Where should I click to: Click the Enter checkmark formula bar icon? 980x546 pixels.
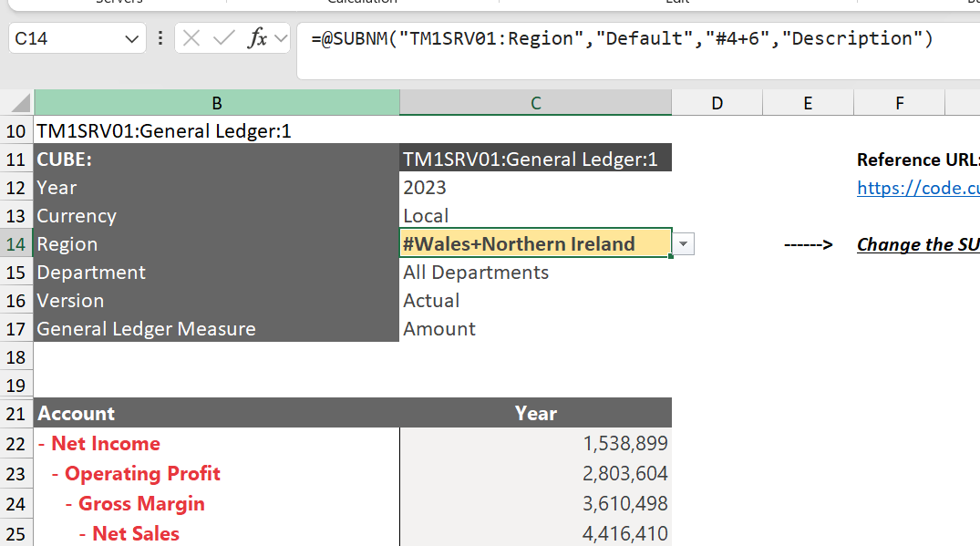(x=223, y=38)
